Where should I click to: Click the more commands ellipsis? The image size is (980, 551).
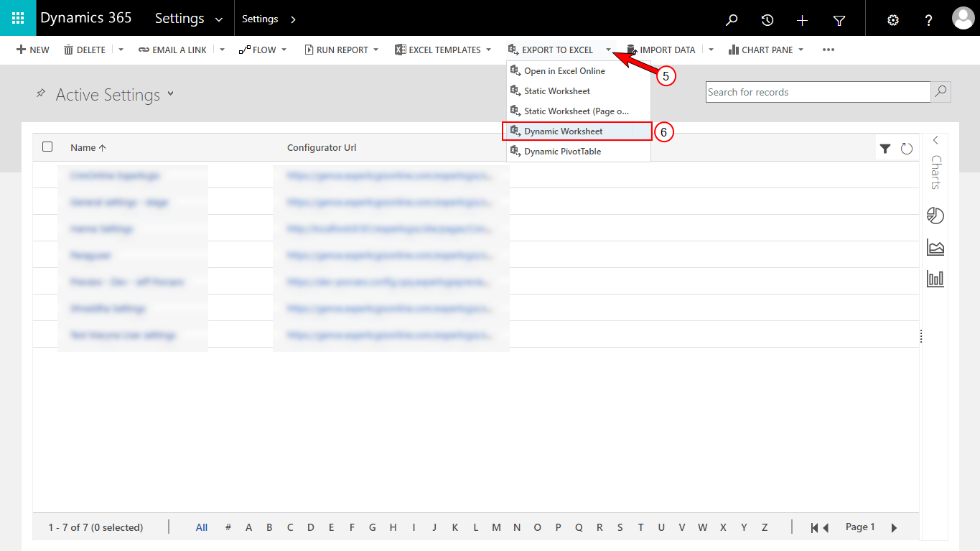tap(829, 50)
